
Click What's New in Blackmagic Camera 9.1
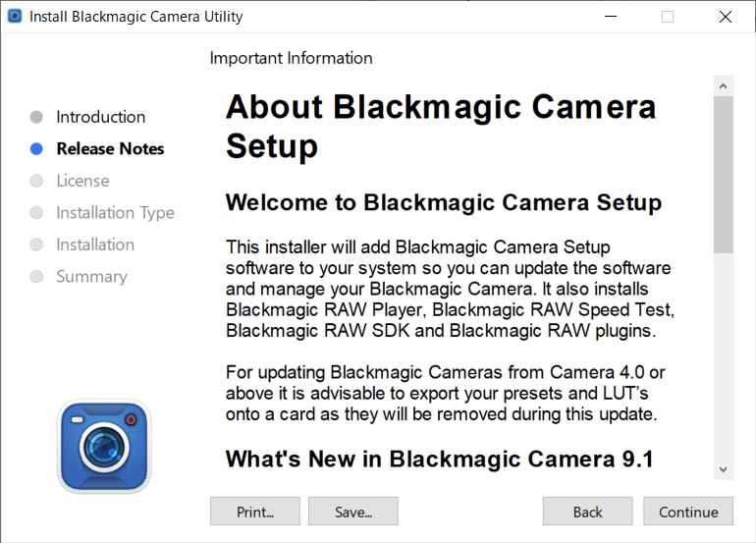[439, 459]
